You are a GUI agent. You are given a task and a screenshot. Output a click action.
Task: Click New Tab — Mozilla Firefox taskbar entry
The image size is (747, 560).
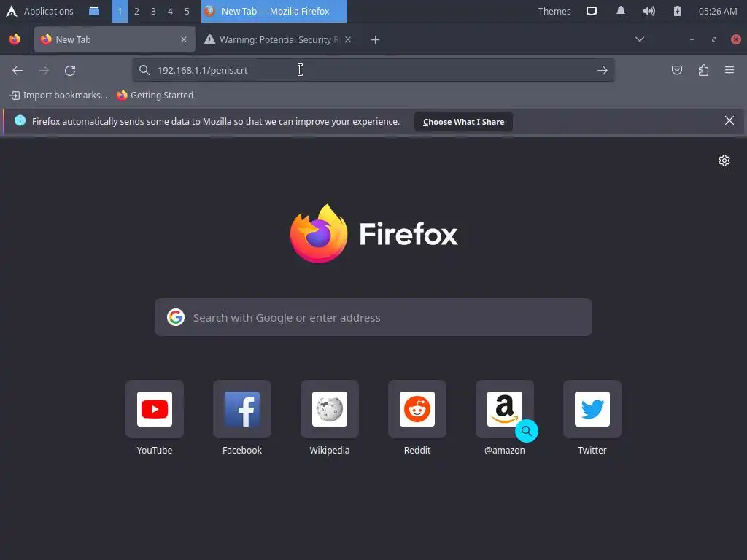274,11
